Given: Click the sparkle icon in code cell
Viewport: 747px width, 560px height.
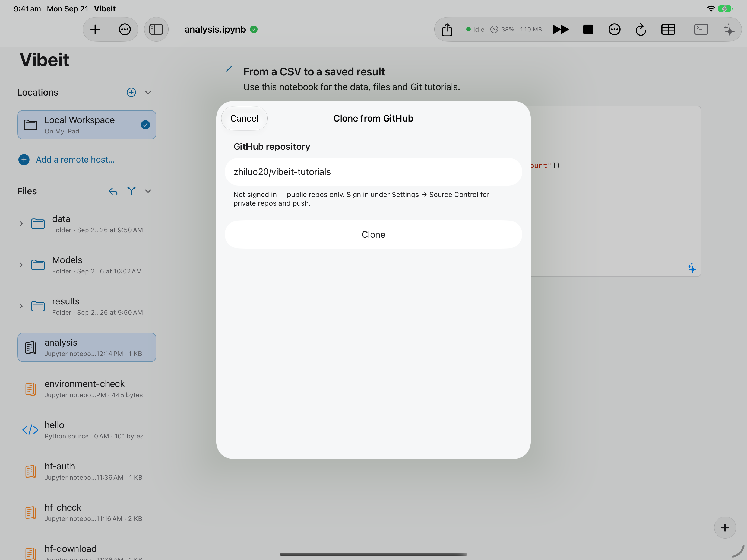Looking at the screenshot, I should click(692, 268).
